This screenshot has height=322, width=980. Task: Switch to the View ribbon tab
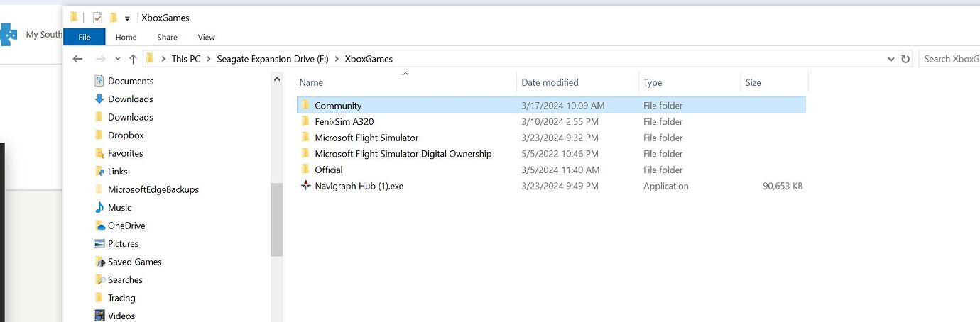tap(206, 37)
